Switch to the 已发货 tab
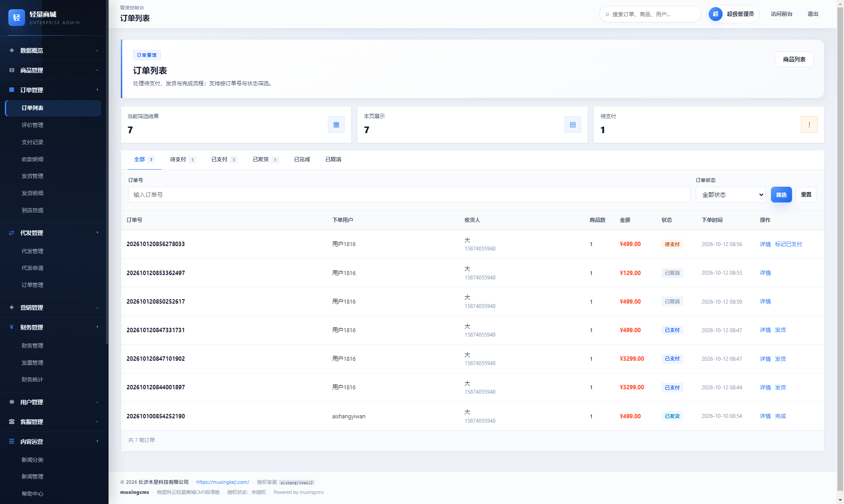 pyautogui.click(x=265, y=160)
